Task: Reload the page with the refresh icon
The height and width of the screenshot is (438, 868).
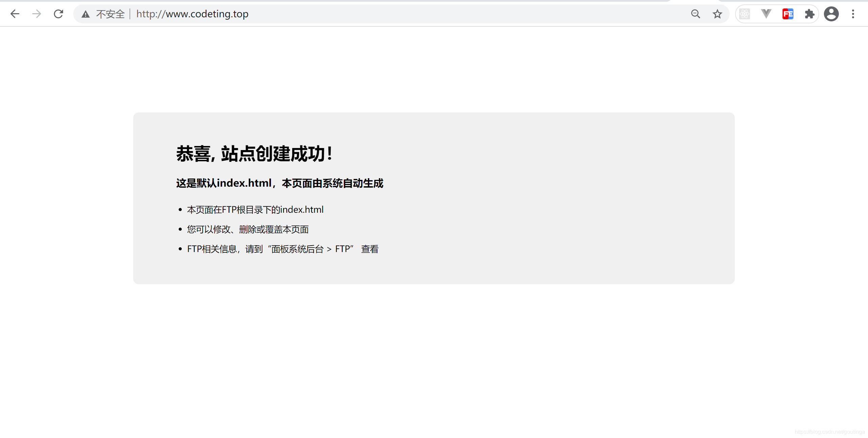Action: 59,14
